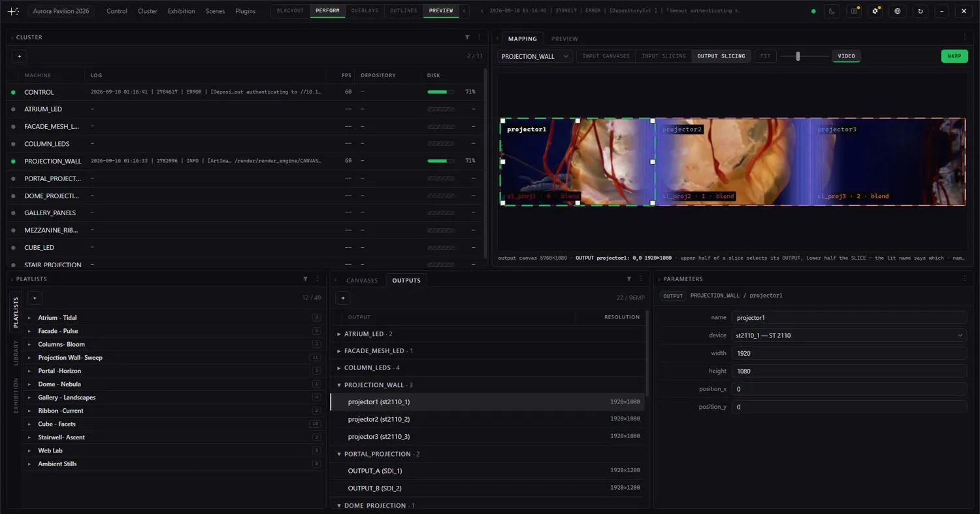Open the device dropdown st2110_1 — ST 2110
Screen dimensions: 980x514
pos(849,335)
